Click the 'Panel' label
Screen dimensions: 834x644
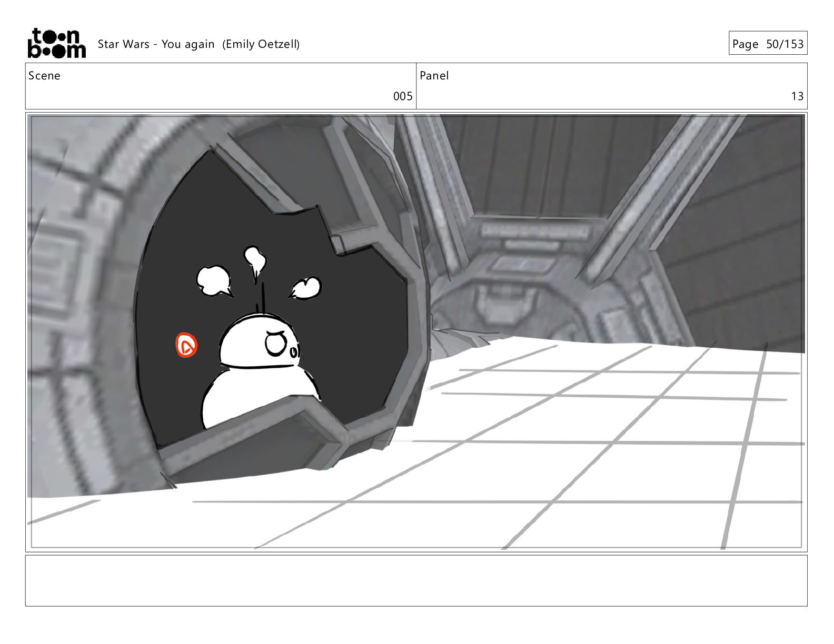click(x=434, y=76)
